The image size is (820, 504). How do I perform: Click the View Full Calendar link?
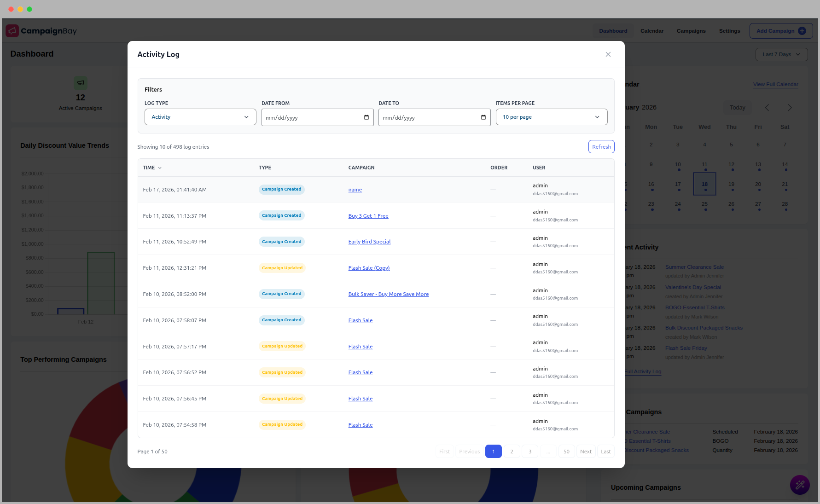click(x=775, y=84)
